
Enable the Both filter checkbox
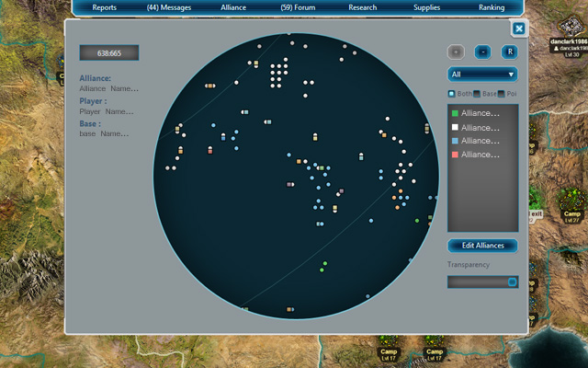451,94
